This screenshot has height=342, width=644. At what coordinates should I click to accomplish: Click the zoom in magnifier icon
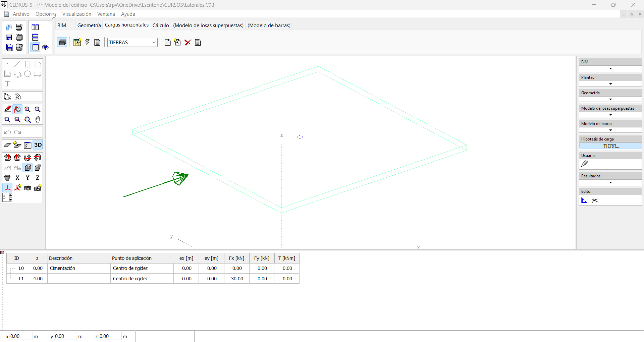[28, 109]
